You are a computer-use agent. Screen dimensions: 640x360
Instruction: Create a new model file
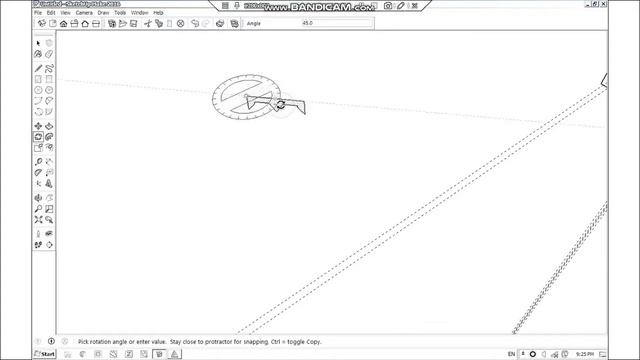coord(112,24)
